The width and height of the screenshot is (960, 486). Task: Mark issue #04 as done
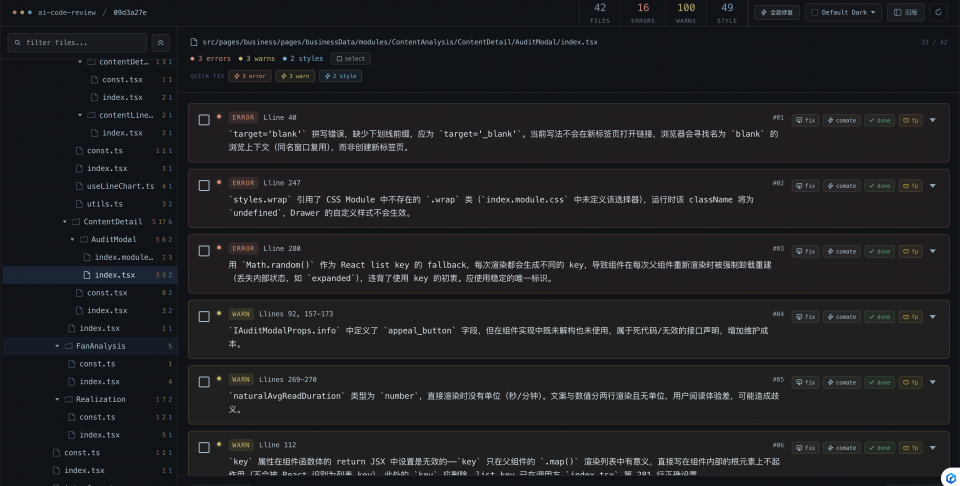coord(879,317)
